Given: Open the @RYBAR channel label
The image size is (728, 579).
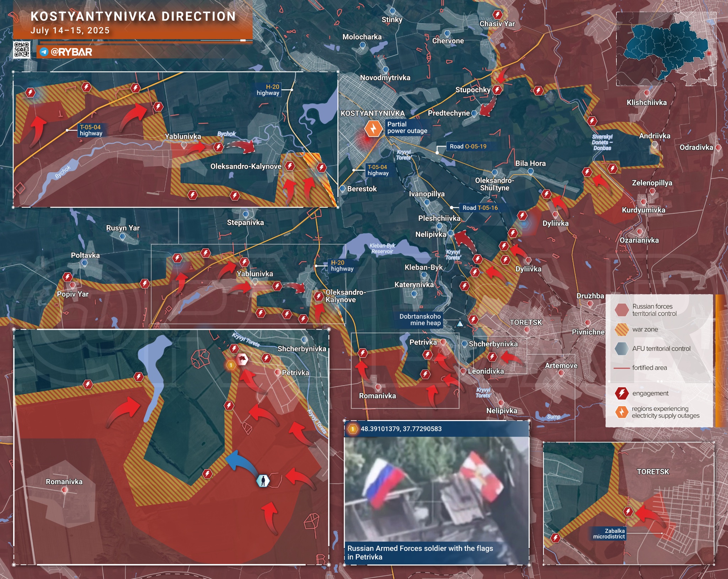Looking at the screenshot, I should click(71, 52).
